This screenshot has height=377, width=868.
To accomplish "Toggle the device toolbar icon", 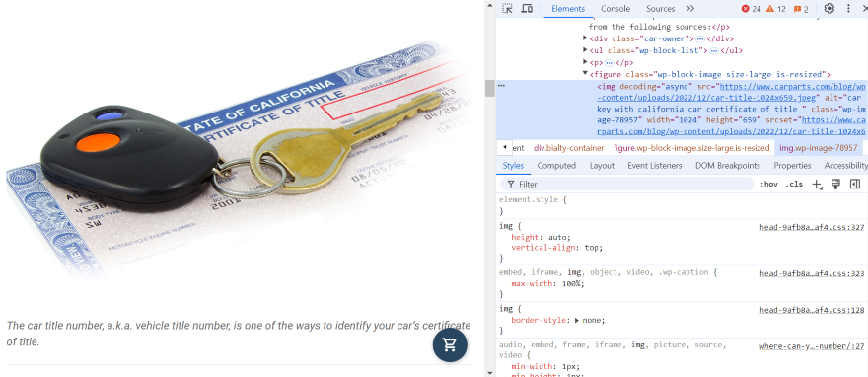I will coord(527,8).
